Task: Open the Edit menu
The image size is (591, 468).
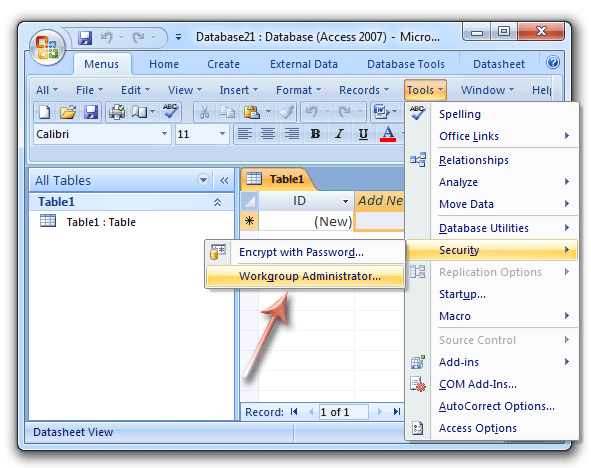Action: tap(135, 90)
